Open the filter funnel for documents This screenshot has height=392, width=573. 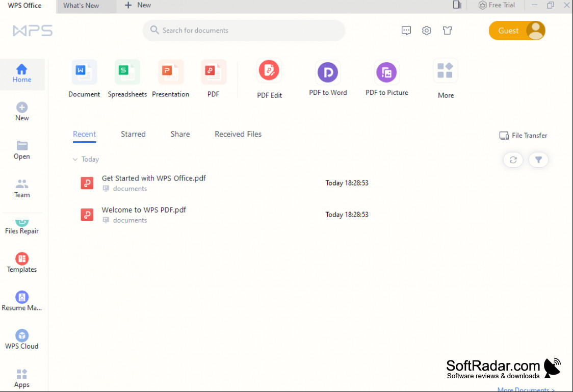point(538,160)
